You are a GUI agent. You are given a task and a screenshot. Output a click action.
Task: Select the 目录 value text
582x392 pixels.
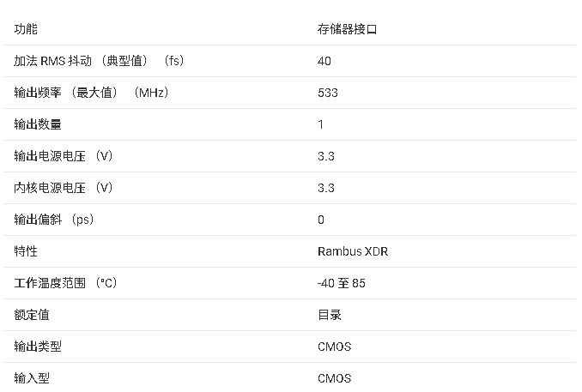tap(330, 315)
